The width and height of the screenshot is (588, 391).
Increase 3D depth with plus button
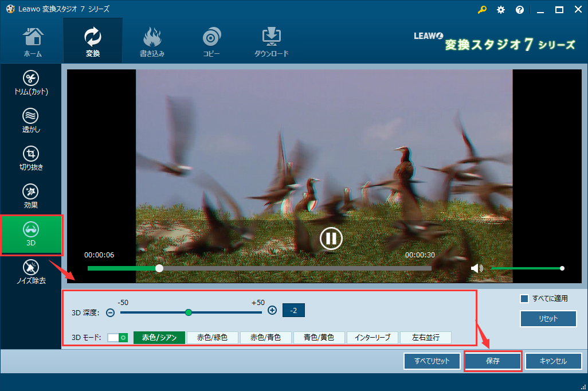[272, 311]
